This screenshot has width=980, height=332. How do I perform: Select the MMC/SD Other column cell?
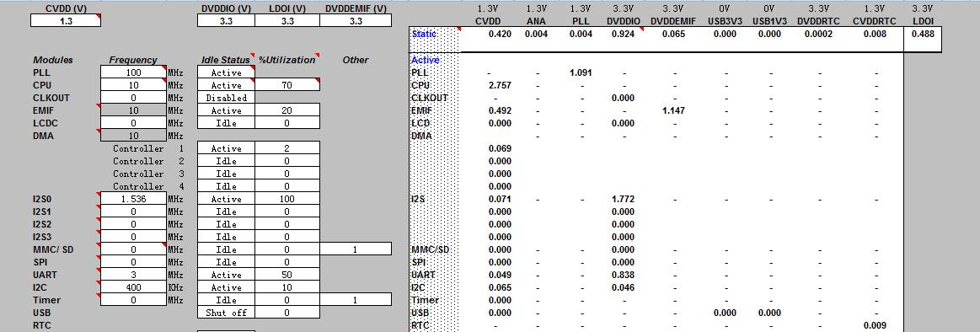click(356, 249)
